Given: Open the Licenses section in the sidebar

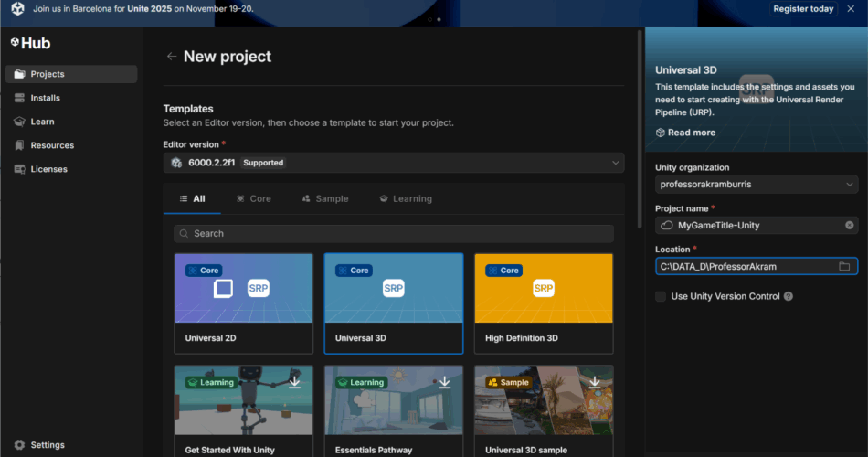Looking at the screenshot, I should (71, 169).
